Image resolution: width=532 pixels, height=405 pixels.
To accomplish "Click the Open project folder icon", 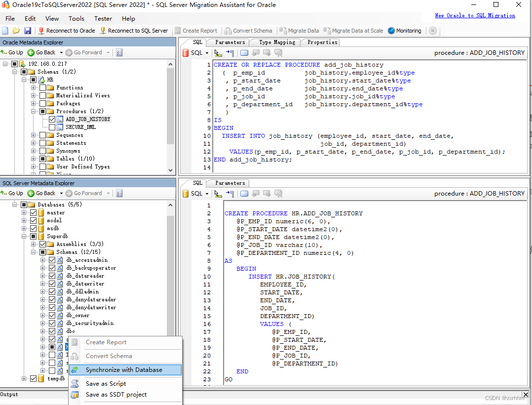I will tap(16, 31).
